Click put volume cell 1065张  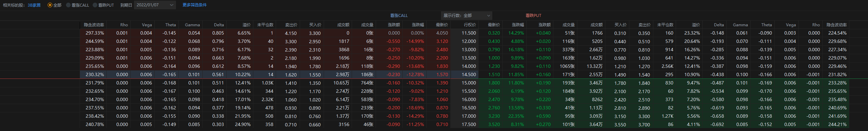point(567,66)
